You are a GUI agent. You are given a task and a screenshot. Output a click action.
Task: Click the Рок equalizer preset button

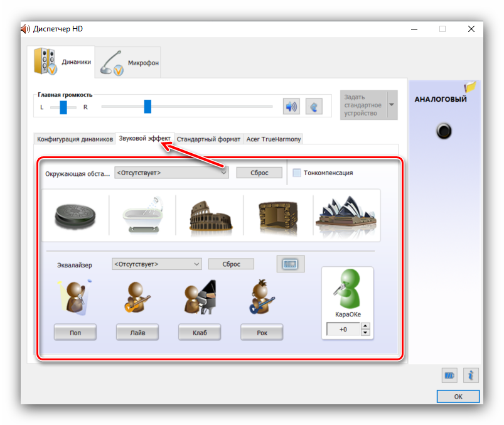(x=261, y=332)
